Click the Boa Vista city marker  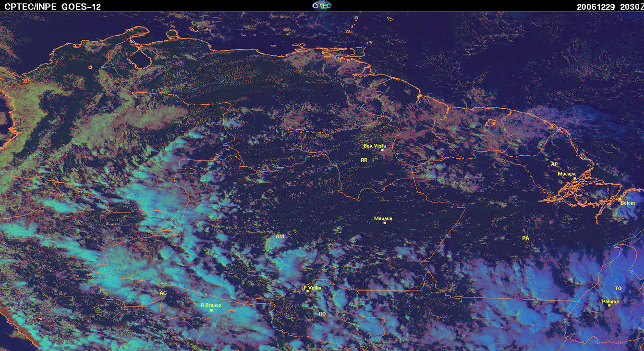pyautogui.click(x=382, y=150)
